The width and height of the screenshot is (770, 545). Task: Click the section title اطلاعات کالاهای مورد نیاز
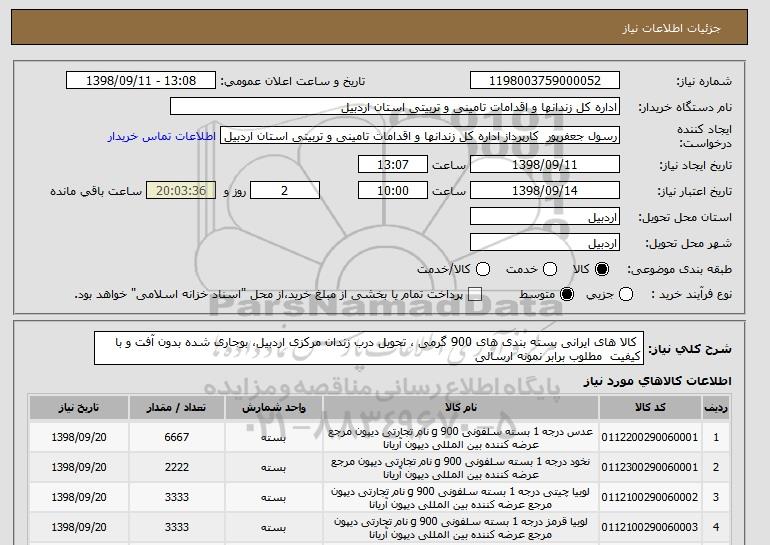coord(658,381)
